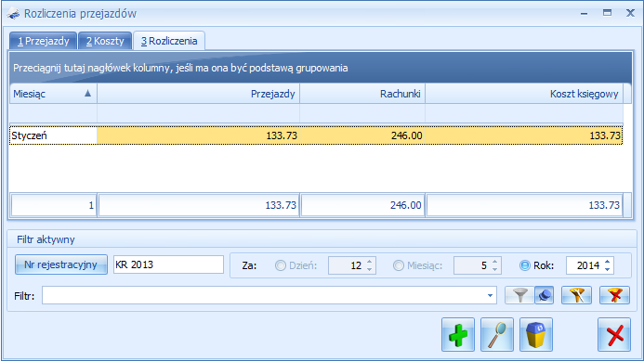
Task: Click the Koszt księgowy column header
Action: [x=524, y=94]
